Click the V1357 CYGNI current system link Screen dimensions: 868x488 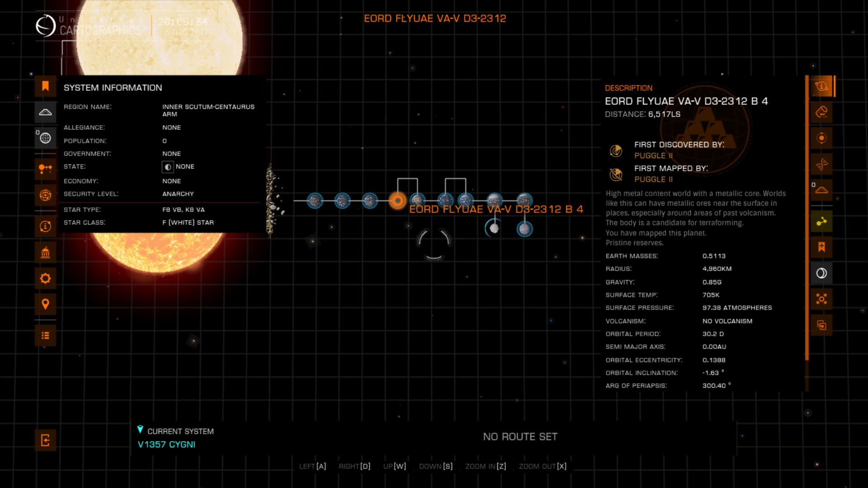coord(166,444)
